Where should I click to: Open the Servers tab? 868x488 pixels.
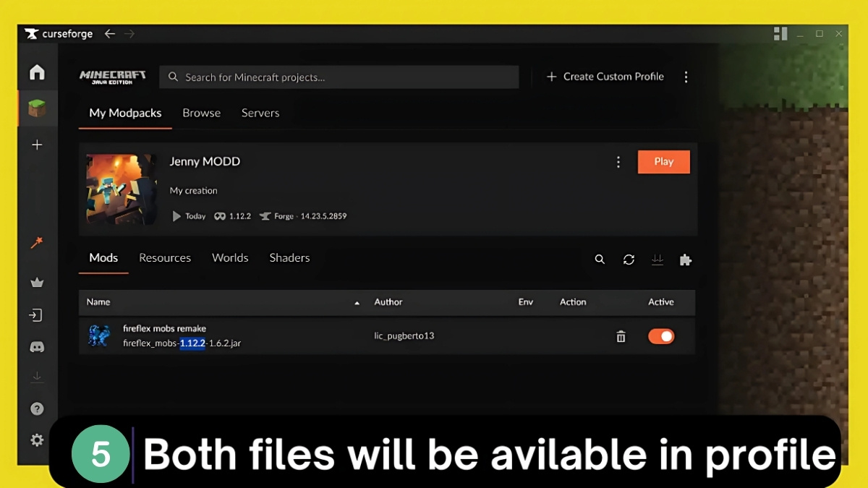(260, 113)
